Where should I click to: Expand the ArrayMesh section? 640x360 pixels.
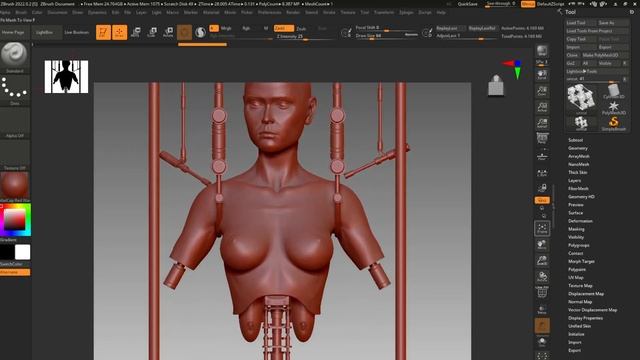[579, 156]
